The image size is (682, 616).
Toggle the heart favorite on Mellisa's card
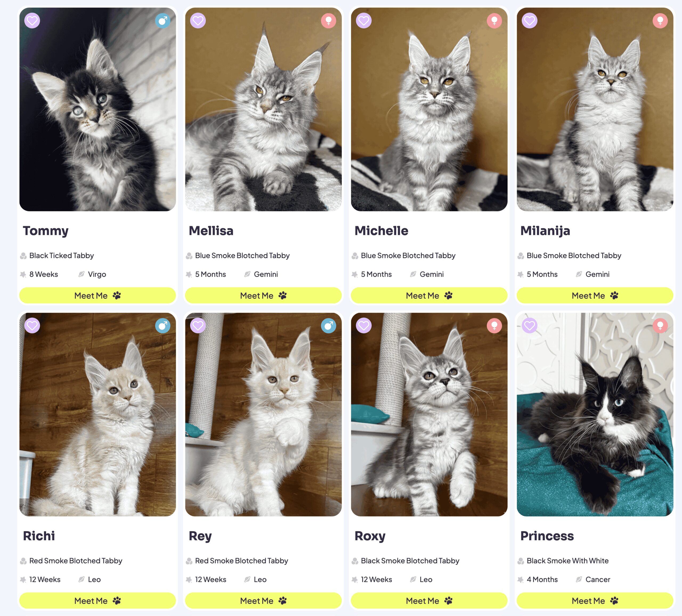[198, 21]
